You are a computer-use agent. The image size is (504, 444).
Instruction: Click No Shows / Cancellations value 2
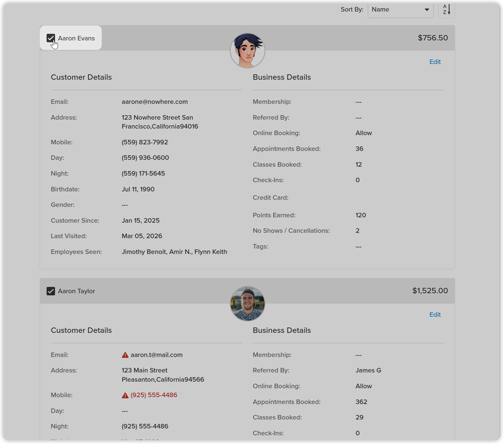pyautogui.click(x=358, y=231)
